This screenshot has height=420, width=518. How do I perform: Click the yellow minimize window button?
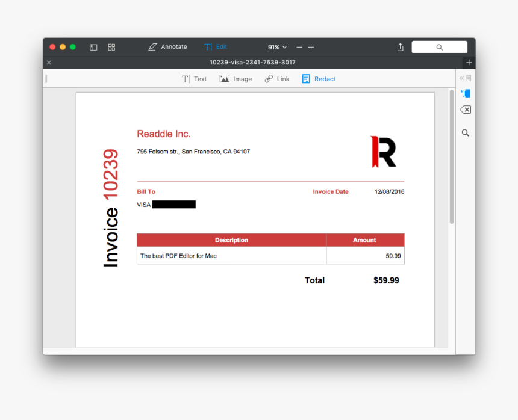pyautogui.click(x=63, y=47)
